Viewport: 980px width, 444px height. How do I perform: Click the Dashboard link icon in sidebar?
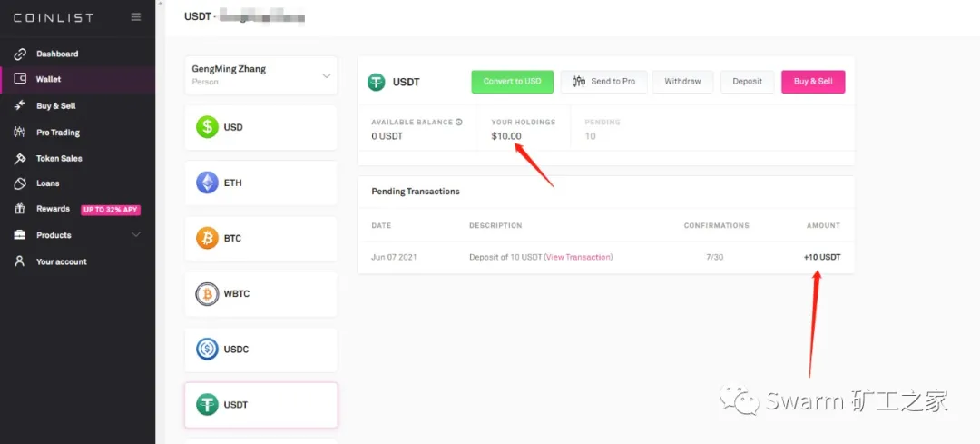pyautogui.click(x=20, y=54)
